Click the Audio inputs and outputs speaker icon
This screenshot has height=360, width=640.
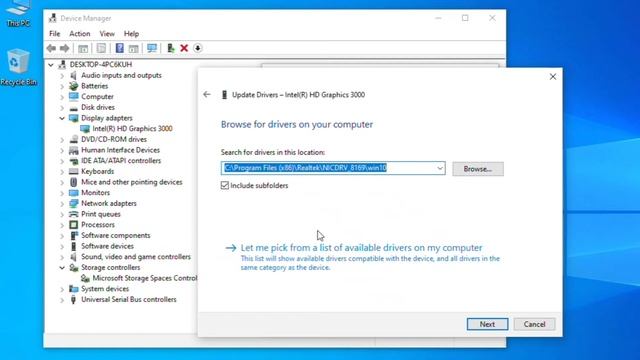73,76
